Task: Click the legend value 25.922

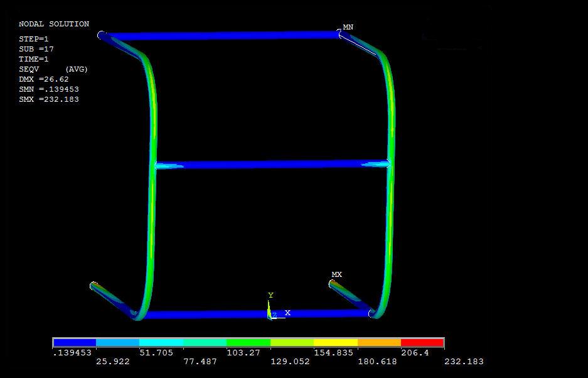Action: 113,362
